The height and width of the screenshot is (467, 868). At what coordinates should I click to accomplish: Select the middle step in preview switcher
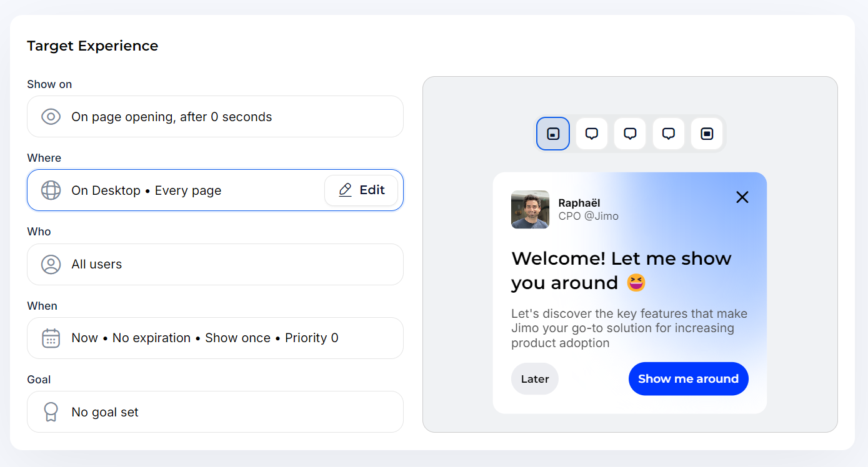[x=630, y=134]
